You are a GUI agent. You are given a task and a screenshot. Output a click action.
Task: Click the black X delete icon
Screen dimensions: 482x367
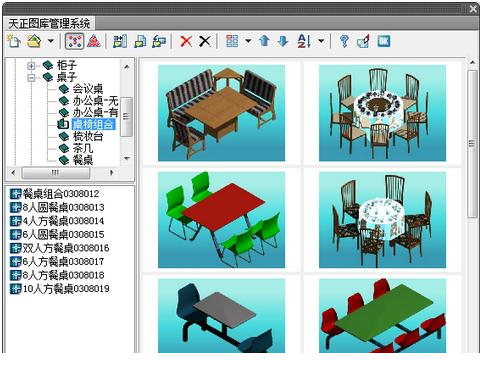coord(205,41)
